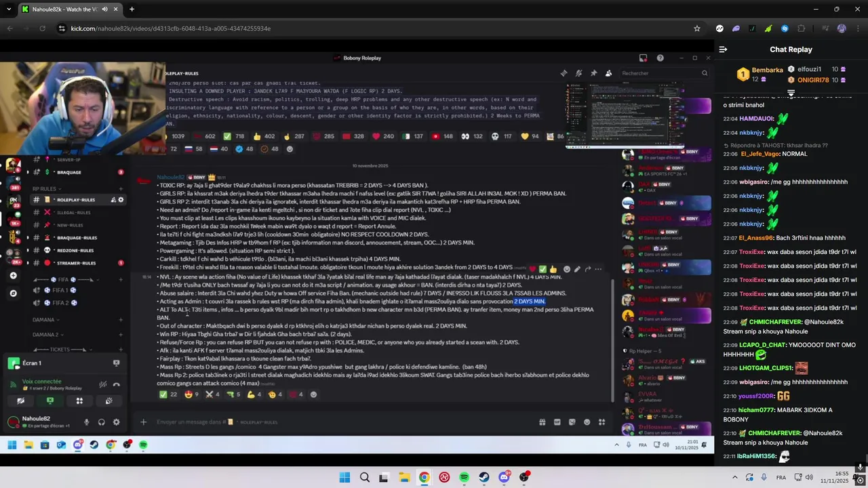This screenshot has width=868, height=488.
Task: Disconnect from voice channel phone icon
Action: point(117,384)
